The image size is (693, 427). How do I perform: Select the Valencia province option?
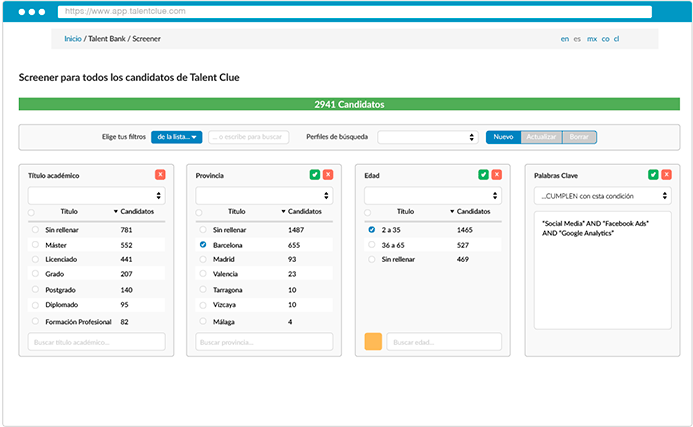[x=203, y=274]
